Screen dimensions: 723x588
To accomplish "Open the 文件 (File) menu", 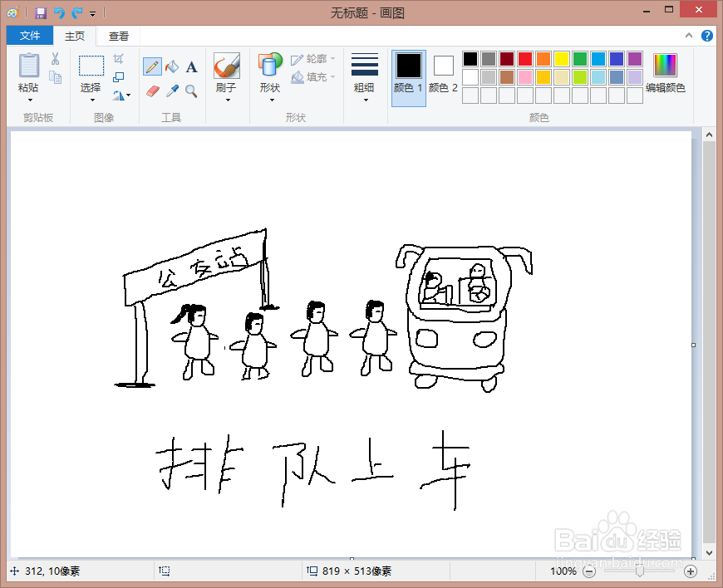I will coord(29,36).
